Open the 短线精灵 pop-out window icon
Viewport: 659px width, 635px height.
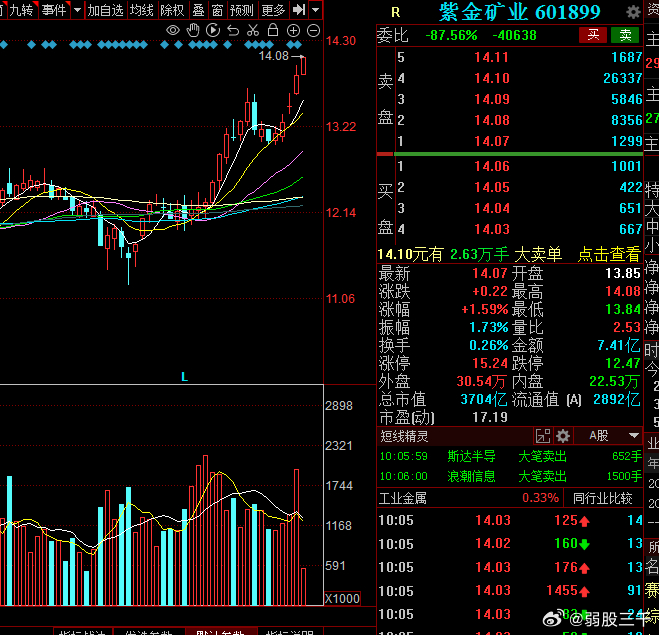543,436
